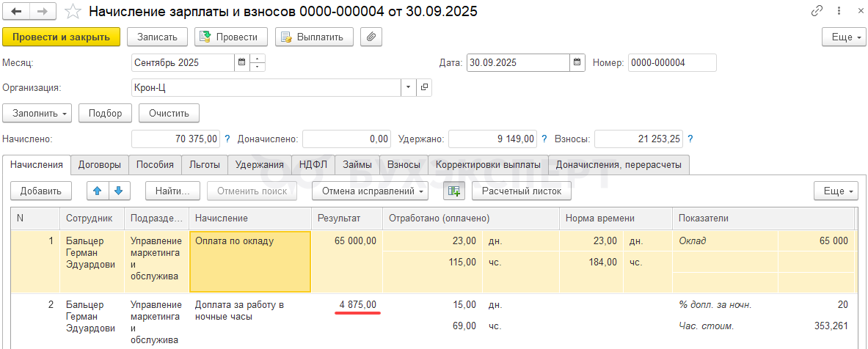The height and width of the screenshot is (349, 868).
Task: Move row up with arrow button
Action: click(97, 191)
